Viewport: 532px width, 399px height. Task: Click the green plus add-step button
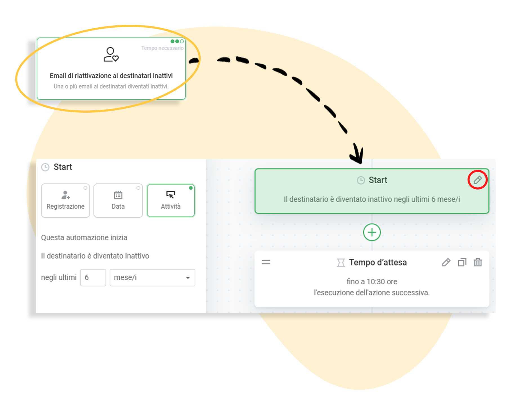tap(372, 232)
